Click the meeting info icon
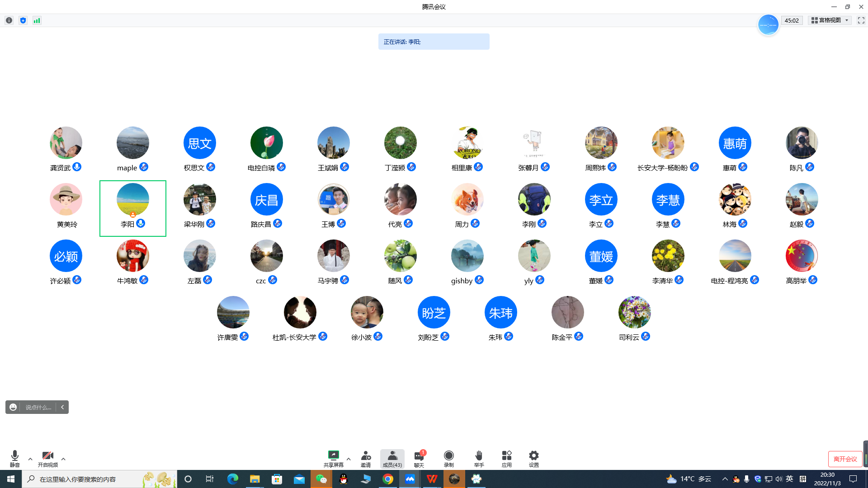This screenshot has height=488, width=868. pyautogui.click(x=9, y=20)
